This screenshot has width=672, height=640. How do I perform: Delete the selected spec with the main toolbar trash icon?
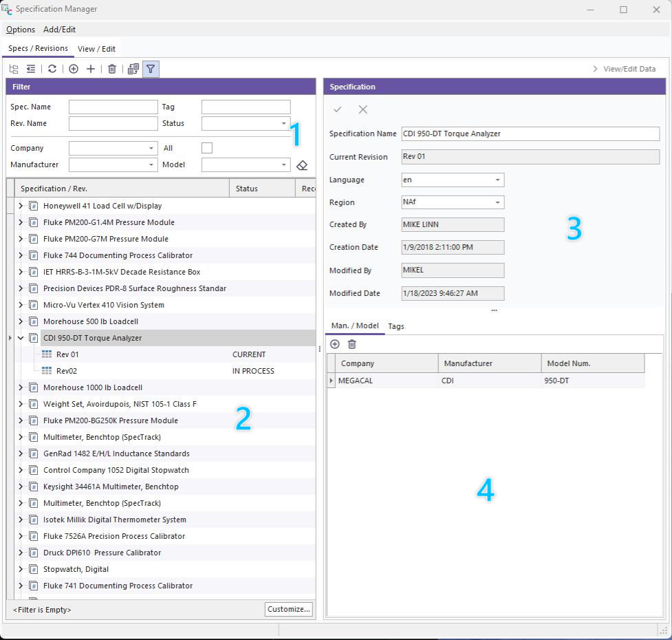click(112, 69)
